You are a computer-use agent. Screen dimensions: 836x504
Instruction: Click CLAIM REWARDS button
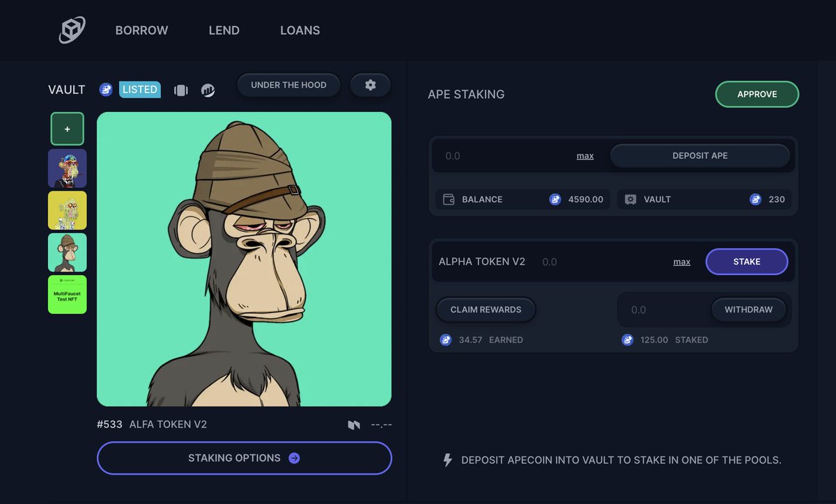[486, 310]
